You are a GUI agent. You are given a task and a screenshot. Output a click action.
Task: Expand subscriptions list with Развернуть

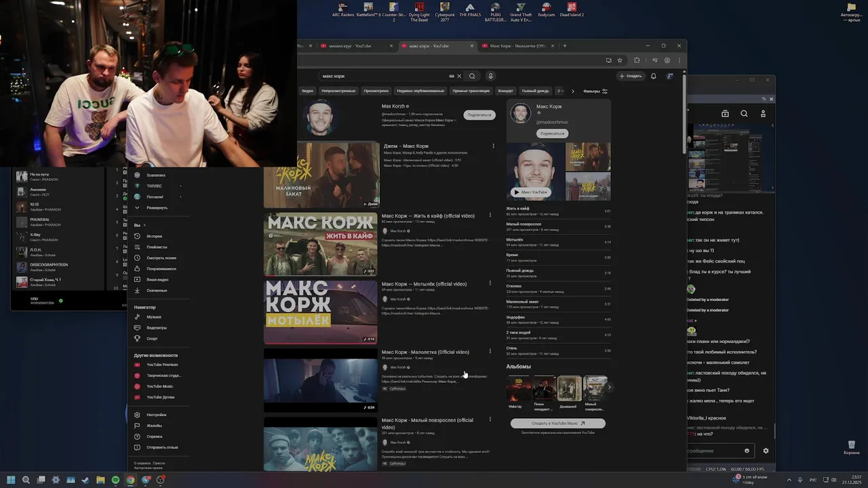[x=151, y=207]
